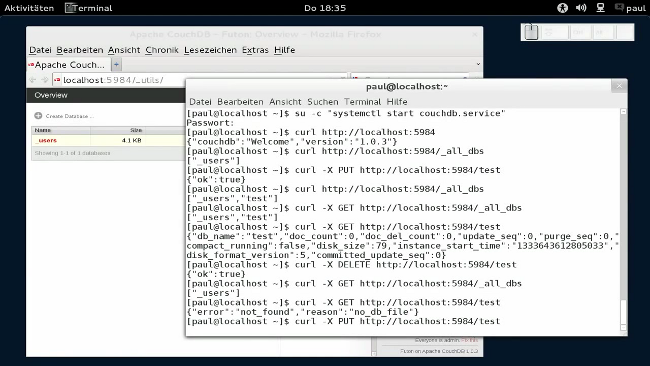Open the Terminal application menu in top bar
Image resolution: width=650 pixels, height=366 pixels.
(x=89, y=8)
